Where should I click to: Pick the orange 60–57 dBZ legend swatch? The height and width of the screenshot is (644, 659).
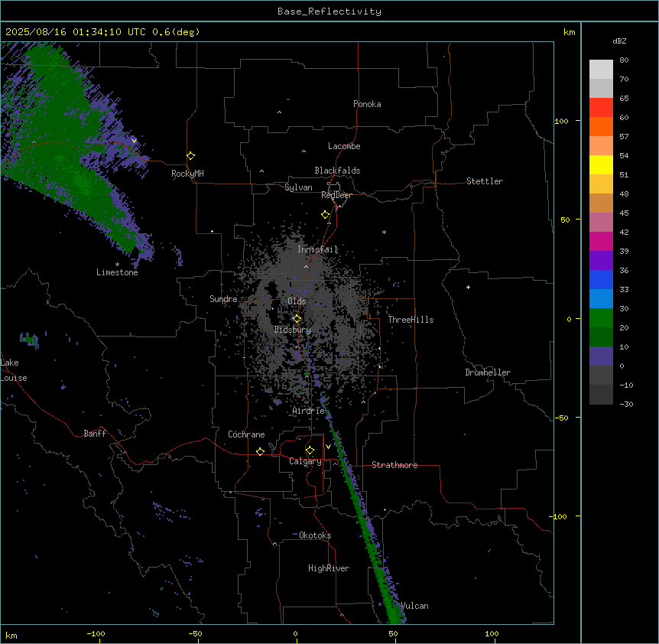601,126
